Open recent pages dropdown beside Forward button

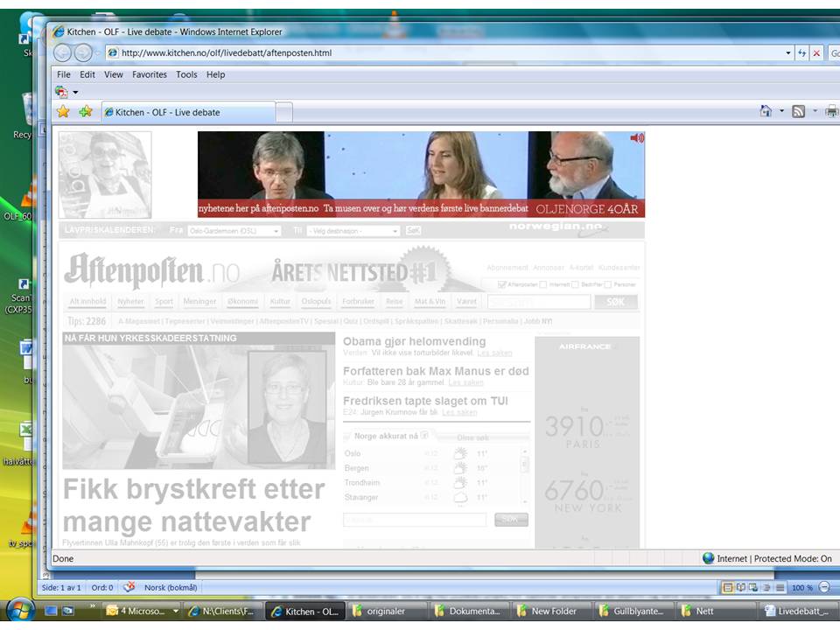pos(97,53)
